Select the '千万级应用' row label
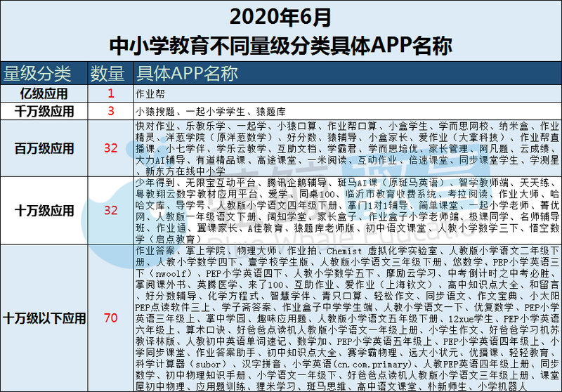This screenshot has width=562, height=392. [x=44, y=111]
